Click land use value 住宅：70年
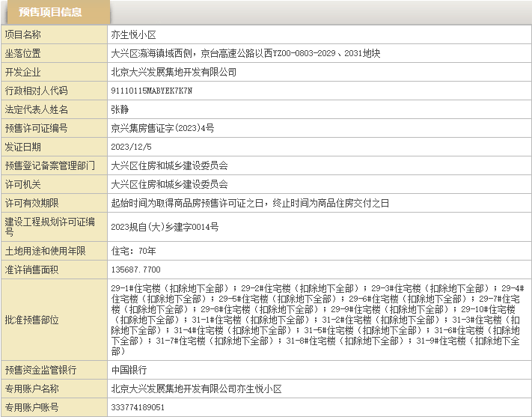The width and height of the screenshot is (532, 417). click(x=133, y=250)
